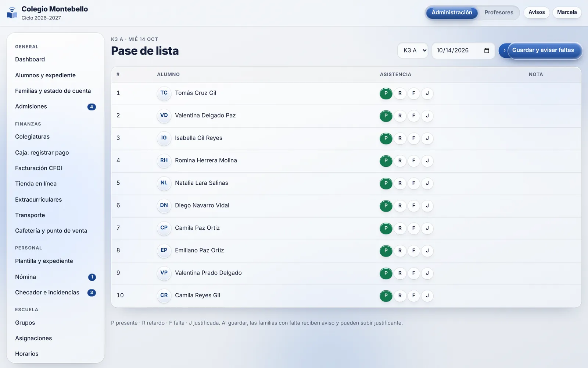
Task: Mark Emiliano Paz Ortiz as absent (F)
Action: 413,251
